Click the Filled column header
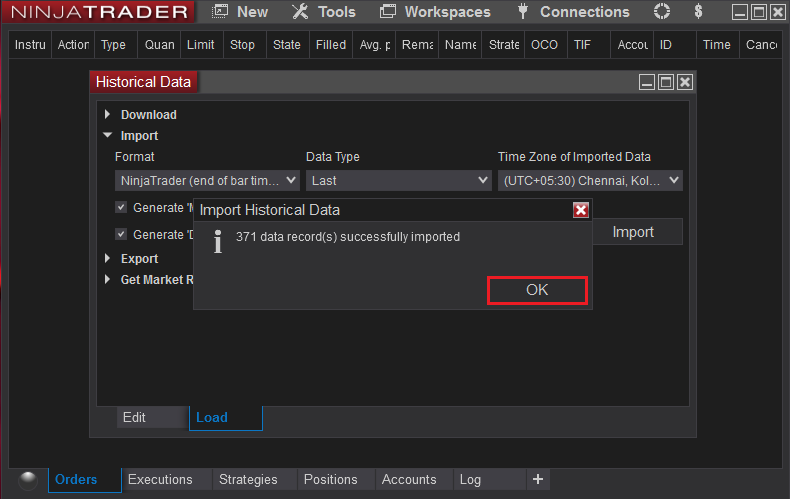This screenshot has width=790, height=499. click(331, 45)
